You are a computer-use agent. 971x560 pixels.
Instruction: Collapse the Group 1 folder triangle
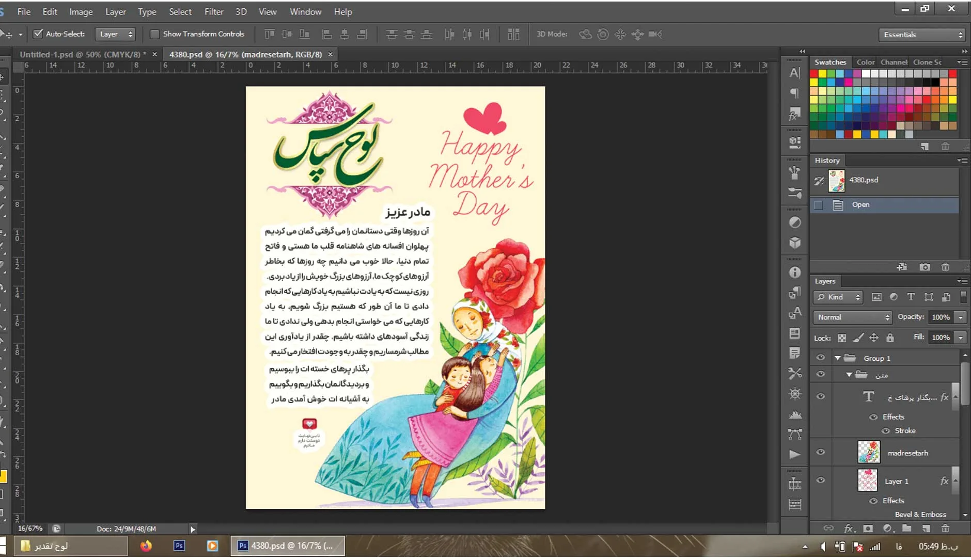coord(837,358)
